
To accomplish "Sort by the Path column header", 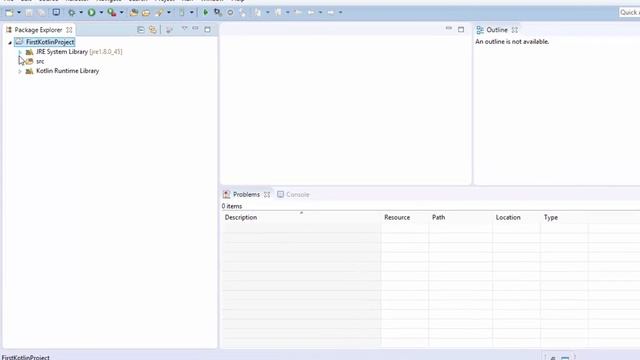I will tap(461, 218).
